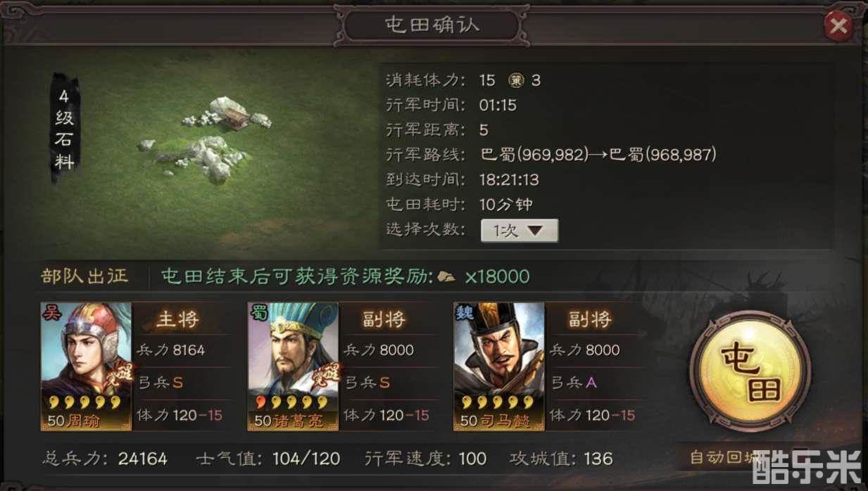Select 司马懿 general portrait
Screen dimensions: 868x491
click(499, 366)
